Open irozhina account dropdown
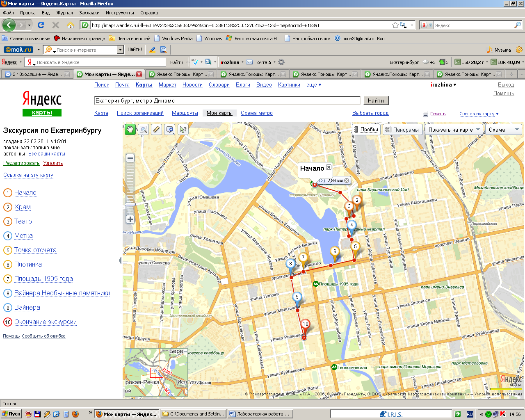The image size is (525, 420). (x=443, y=84)
